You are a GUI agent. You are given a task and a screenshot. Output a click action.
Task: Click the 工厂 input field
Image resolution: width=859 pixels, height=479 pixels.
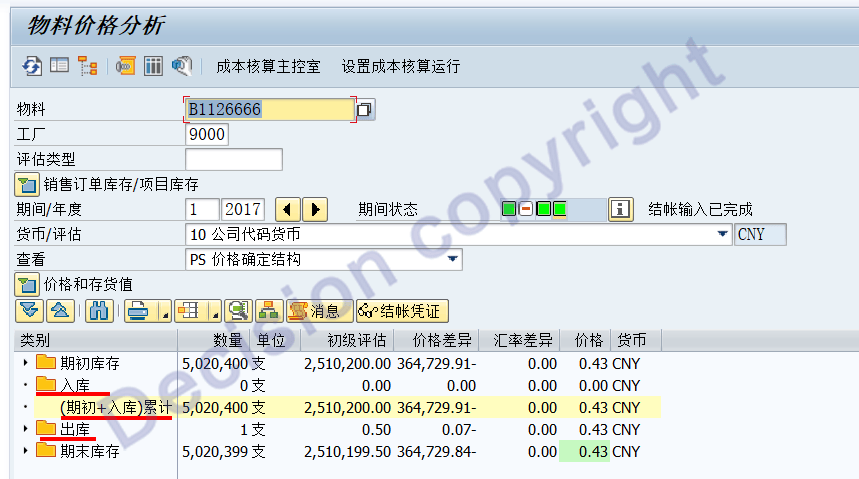[206, 134]
